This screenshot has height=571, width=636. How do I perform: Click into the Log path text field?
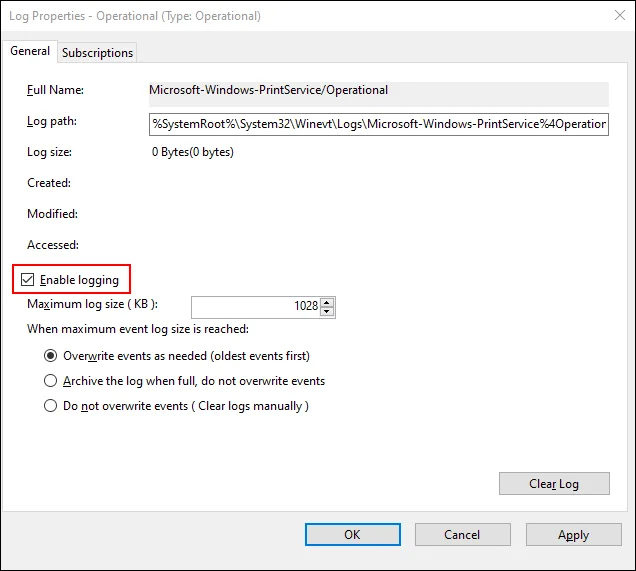point(378,124)
